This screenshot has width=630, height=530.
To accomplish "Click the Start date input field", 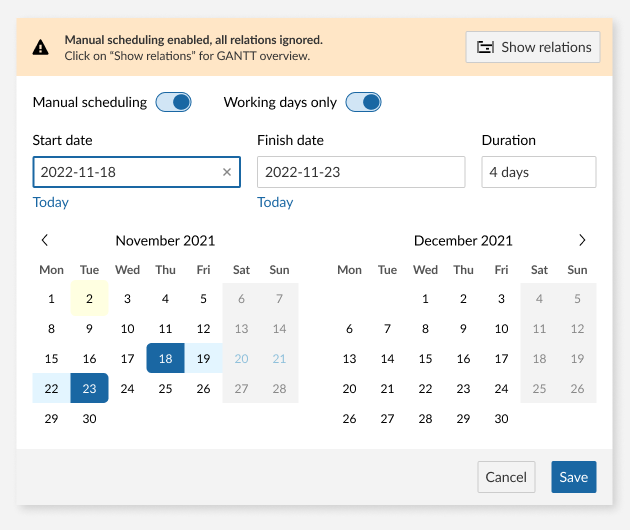I will coord(125,172).
